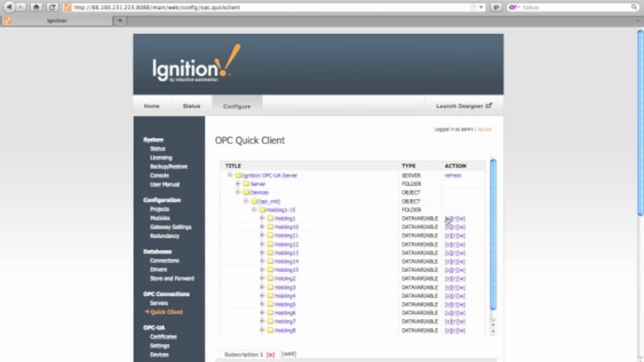The image size is (644, 362).
Task: Click the folder icon next to Devices
Action: click(x=246, y=192)
